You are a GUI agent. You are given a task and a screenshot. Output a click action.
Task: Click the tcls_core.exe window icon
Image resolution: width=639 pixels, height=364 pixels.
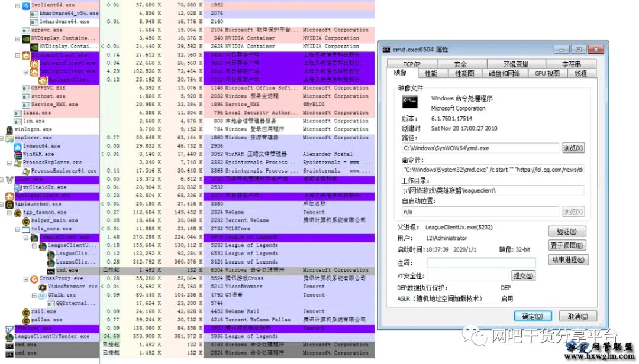(x=26, y=229)
